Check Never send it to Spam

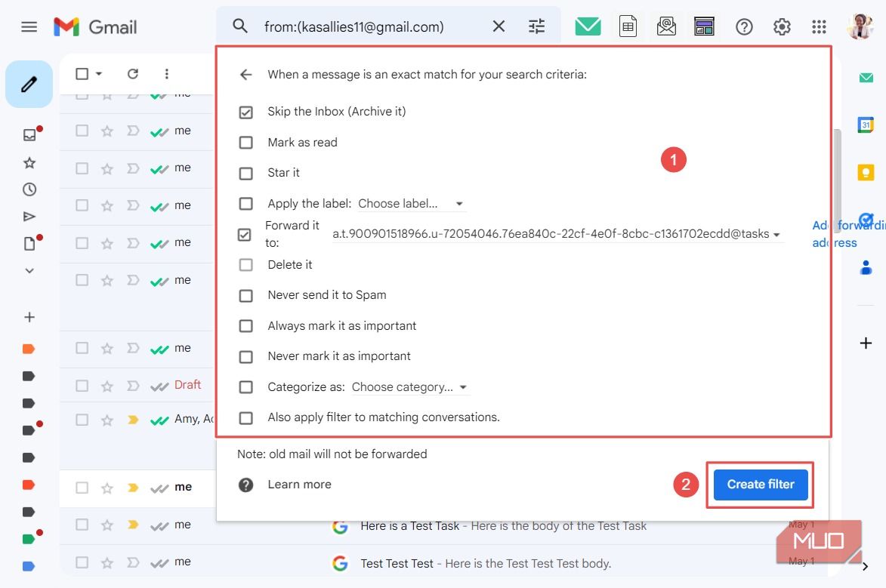pyautogui.click(x=245, y=295)
